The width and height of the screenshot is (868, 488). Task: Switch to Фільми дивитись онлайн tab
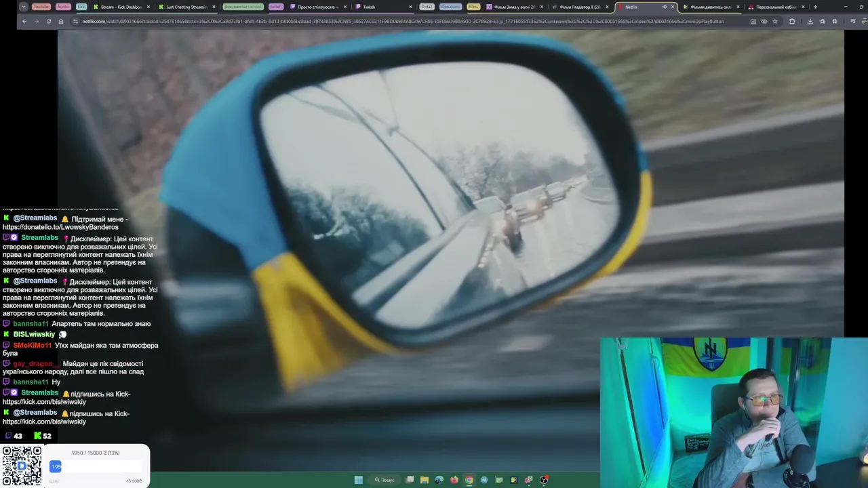point(711,7)
